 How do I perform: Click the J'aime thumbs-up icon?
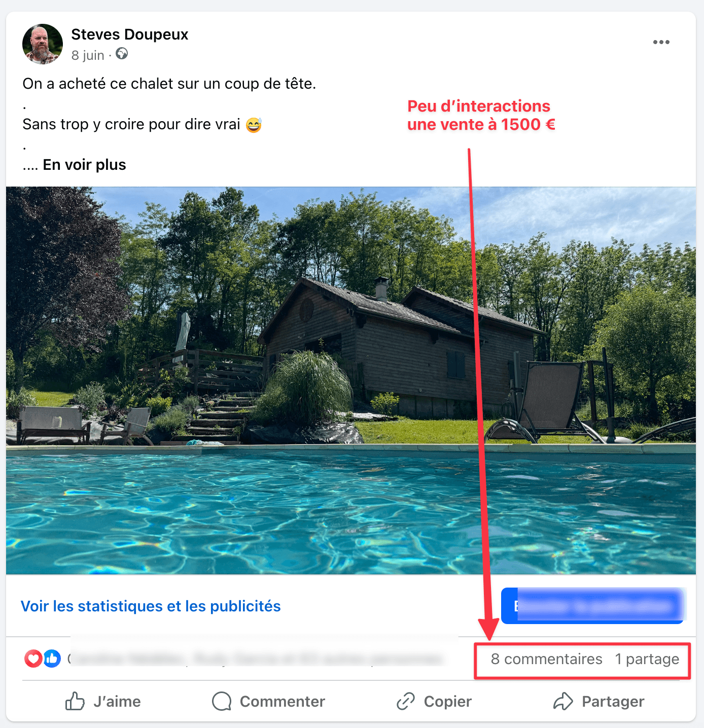[75, 701]
